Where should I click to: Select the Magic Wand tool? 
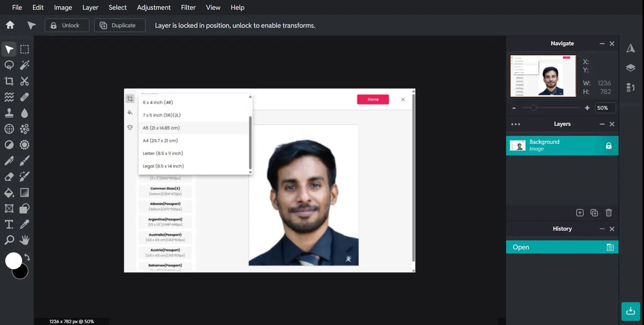pyautogui.click(x=25, y=65)
